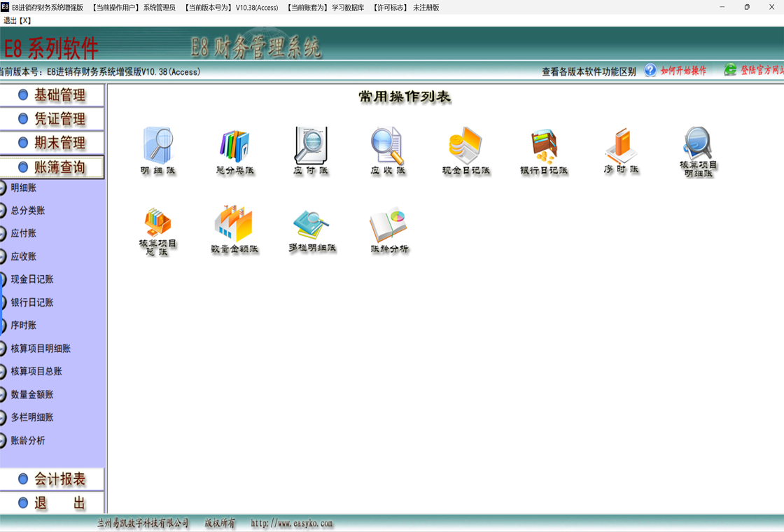Screen dimensions: 784x532
Task: Expand the 基础管理 sidebar section
Action: (52, 95)
